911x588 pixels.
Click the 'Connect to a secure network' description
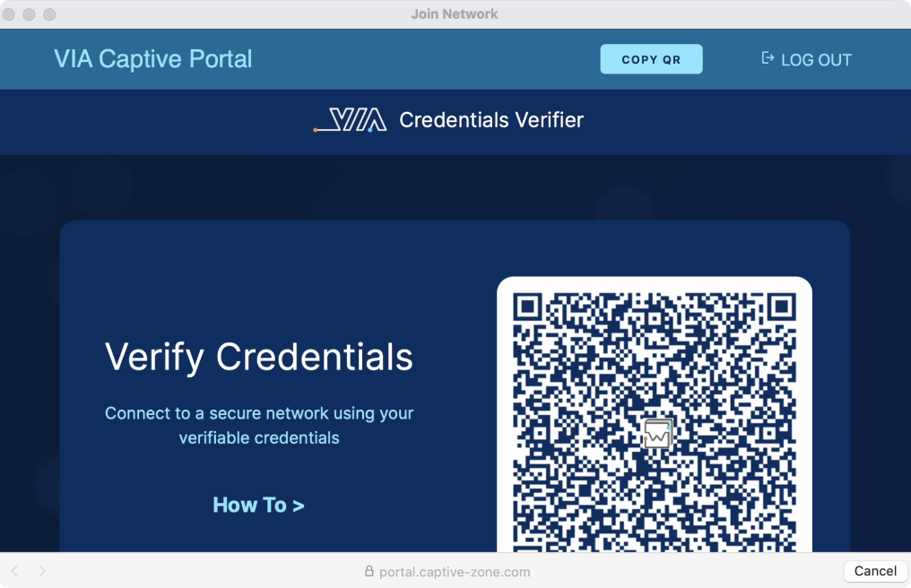point(258,426)
